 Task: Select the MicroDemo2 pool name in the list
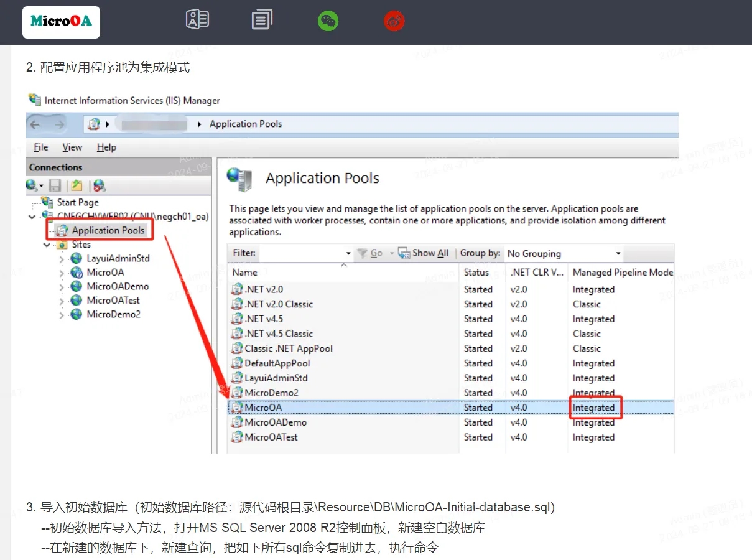click(x=272, y=393)
